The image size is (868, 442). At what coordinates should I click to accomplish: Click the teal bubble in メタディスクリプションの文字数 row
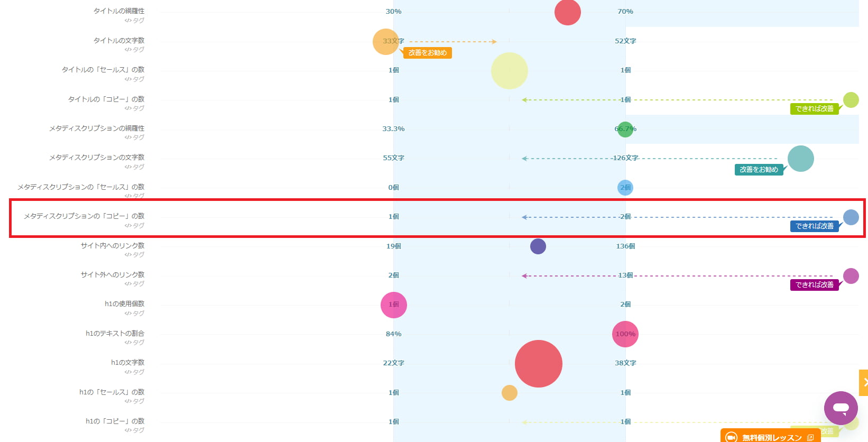tap(800, 159)
